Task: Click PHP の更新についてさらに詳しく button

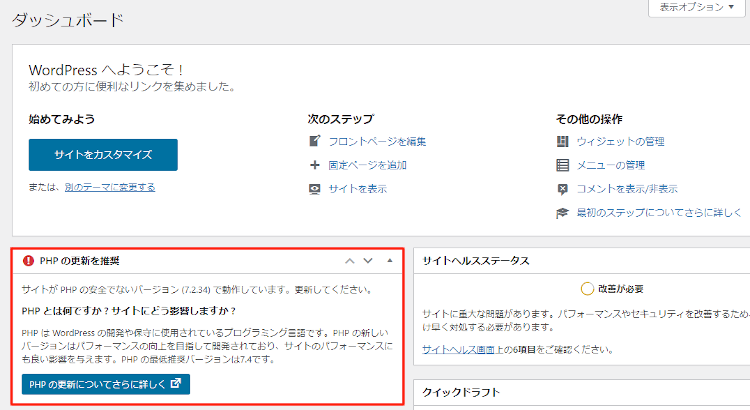Action: (106, 384)
